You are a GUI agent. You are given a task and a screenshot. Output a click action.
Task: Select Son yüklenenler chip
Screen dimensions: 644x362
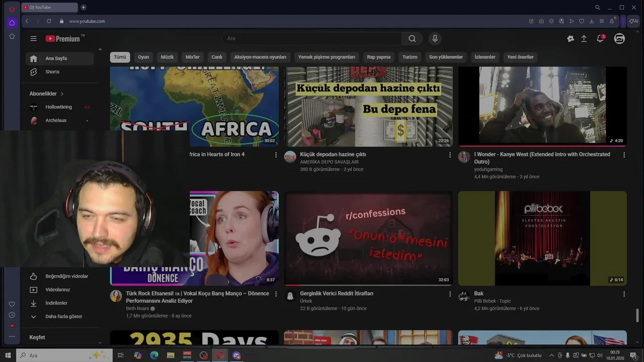click(x=446, y=57)
